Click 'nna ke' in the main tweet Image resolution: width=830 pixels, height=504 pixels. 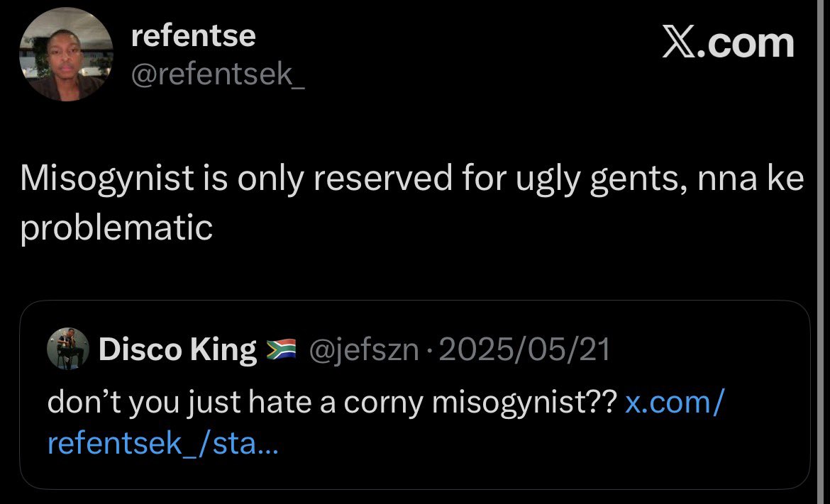751,179
